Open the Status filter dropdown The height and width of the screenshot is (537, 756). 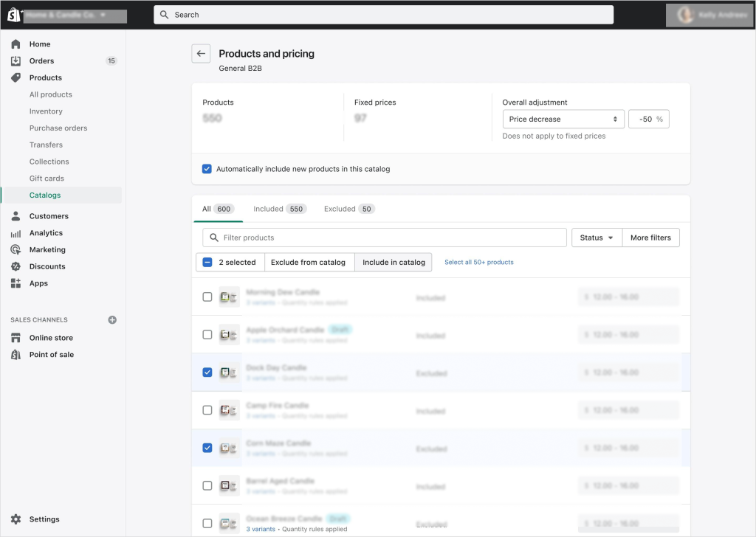coord(597,238)
